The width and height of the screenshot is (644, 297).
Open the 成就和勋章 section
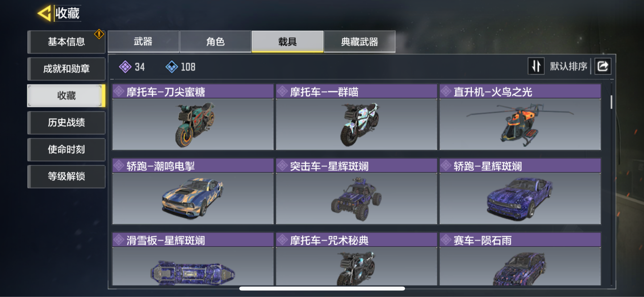coord(66,69)
